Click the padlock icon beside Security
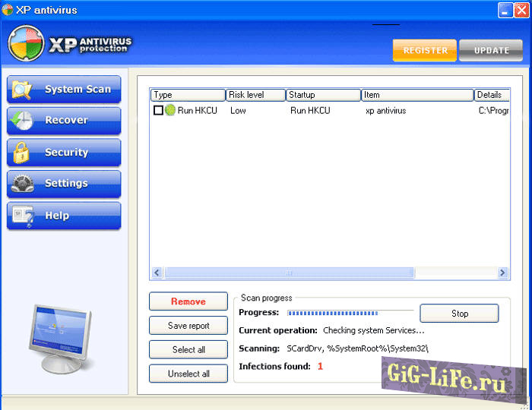Image resolution: width=532 pixels, height=410 pixels. pos(22,153)
